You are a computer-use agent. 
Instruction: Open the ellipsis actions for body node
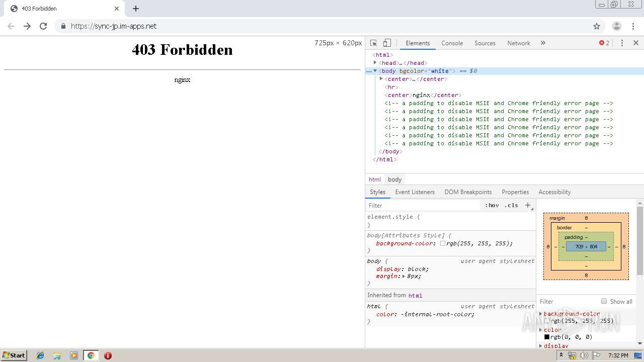click(x=369, y=71)
